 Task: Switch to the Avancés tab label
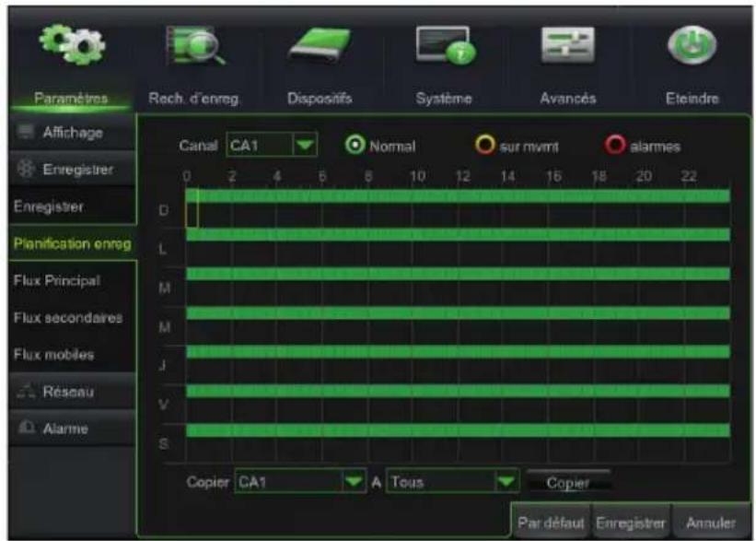tap(568, 99)
